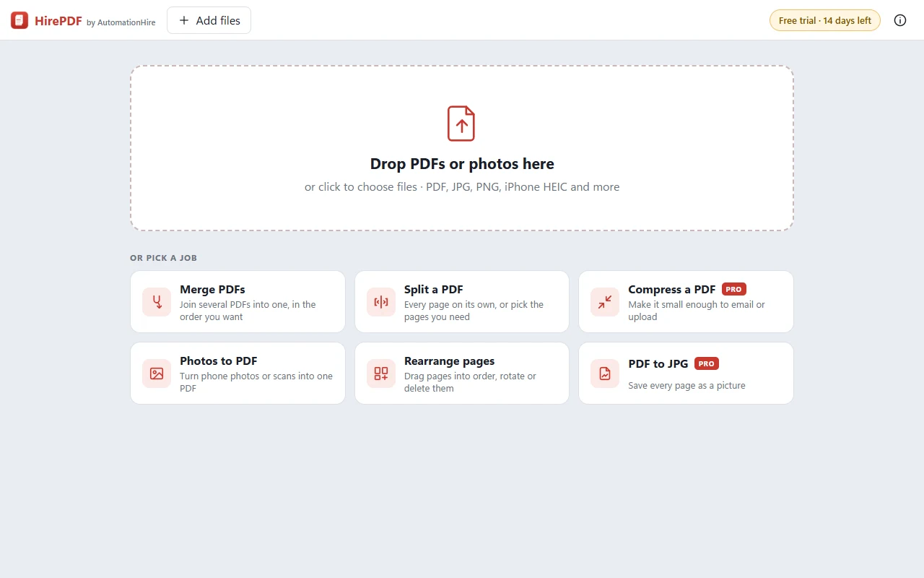Image resolution: width=924 pixels, height=578 pixels.
Task: Click the HirePDF logo icon
Action: click(x=19, y=20)
